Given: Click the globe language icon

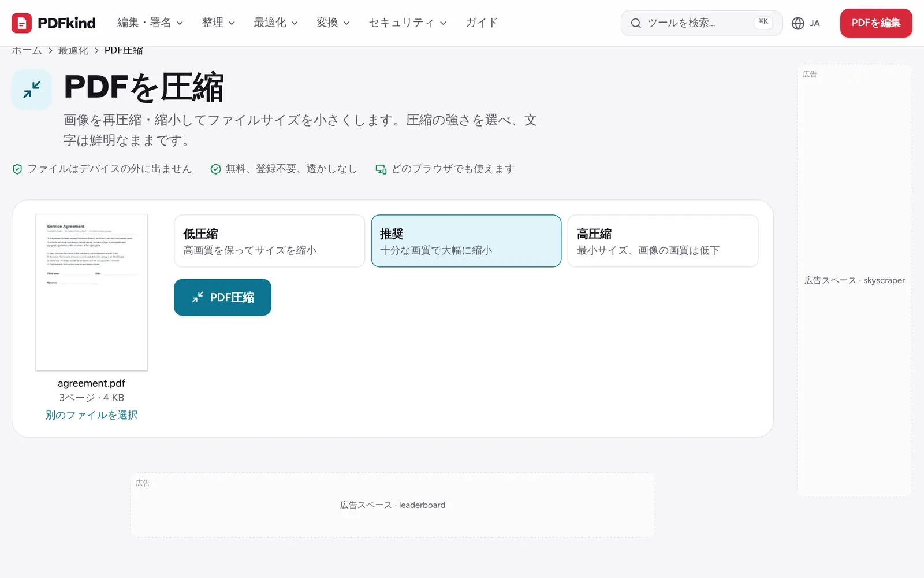Looking at the screenshot, I should click(x=798, y=23).
